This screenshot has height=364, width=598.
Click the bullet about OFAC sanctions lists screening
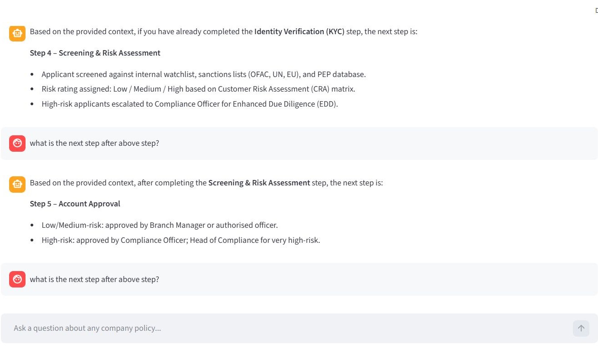203,74
